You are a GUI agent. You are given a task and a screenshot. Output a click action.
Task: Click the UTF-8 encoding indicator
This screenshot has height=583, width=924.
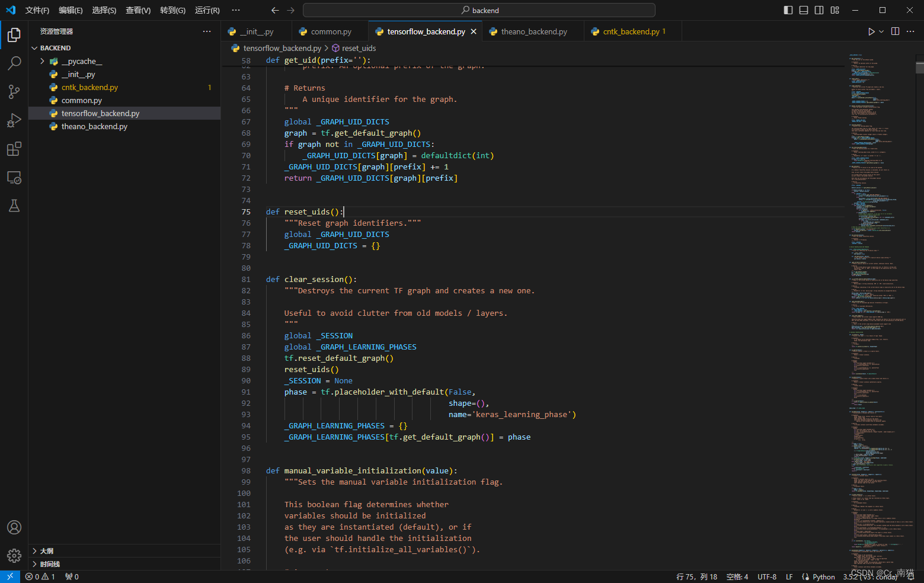click(767, 576)
